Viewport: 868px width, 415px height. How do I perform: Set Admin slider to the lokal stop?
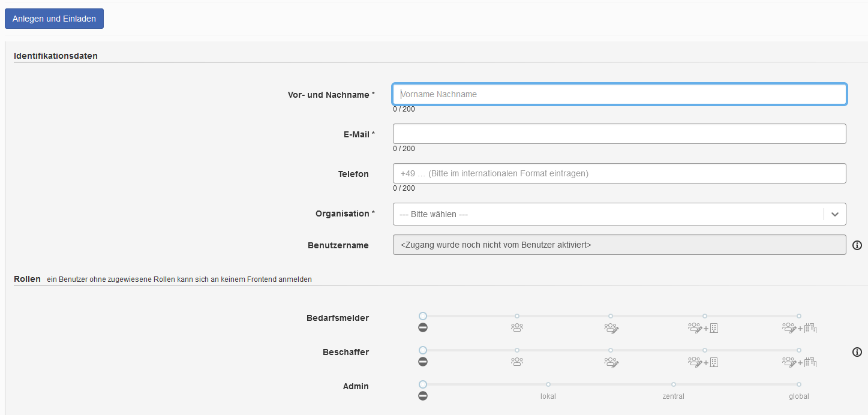[x=548, y=384]
